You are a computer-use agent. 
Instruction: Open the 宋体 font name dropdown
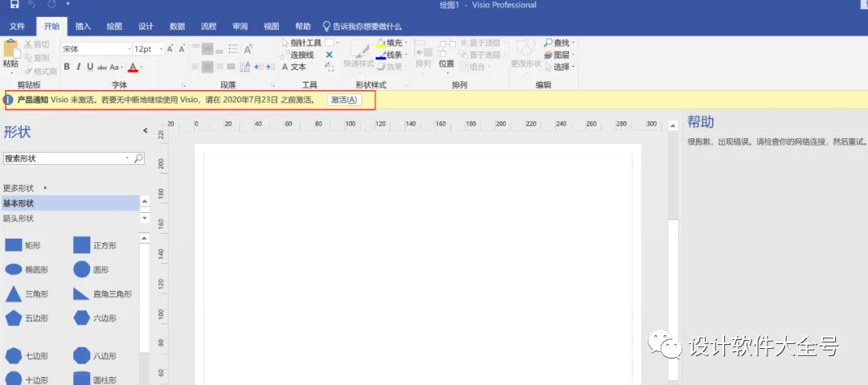click(129, 49)
